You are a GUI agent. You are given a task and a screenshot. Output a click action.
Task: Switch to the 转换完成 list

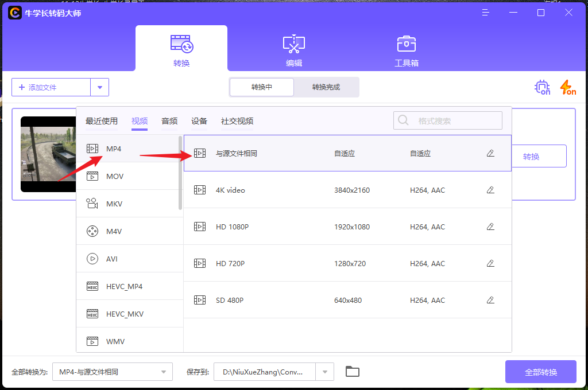[x=326, y=87]
